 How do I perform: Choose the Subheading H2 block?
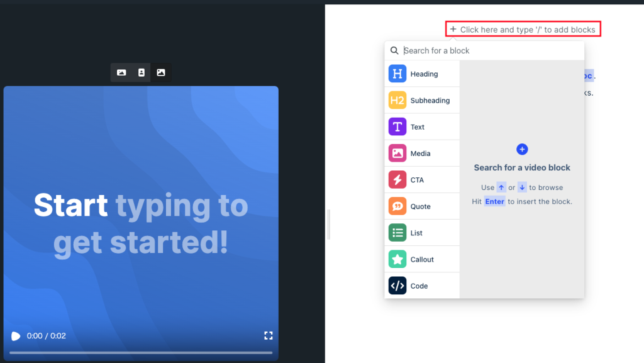pyautogui.click(x=397, y=101)
